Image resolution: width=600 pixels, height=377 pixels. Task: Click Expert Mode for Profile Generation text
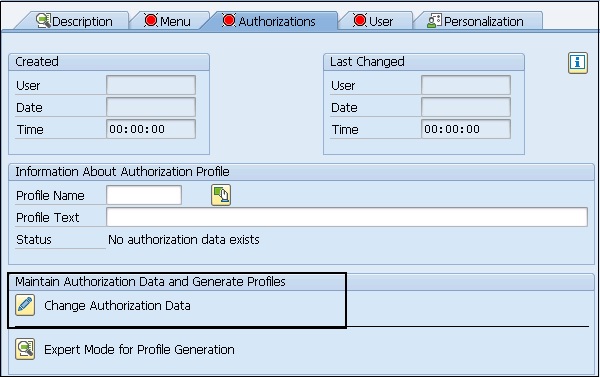(x=139, y=349)
